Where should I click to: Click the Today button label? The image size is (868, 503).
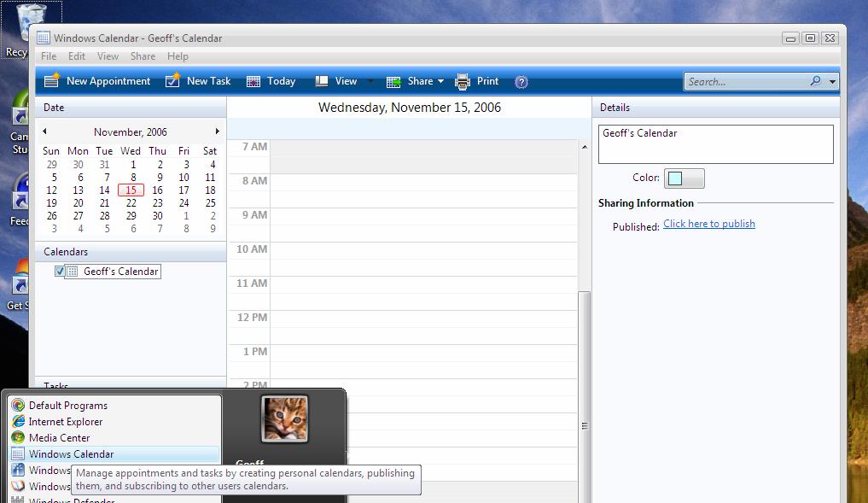point(281,81)
